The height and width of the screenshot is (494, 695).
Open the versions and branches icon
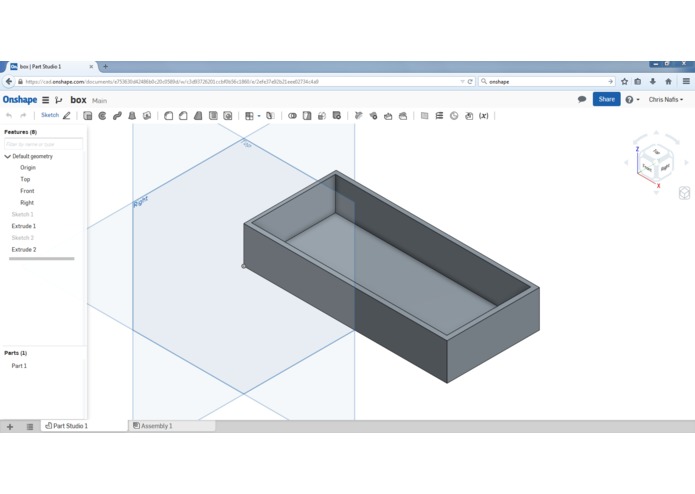coord(58,100)
